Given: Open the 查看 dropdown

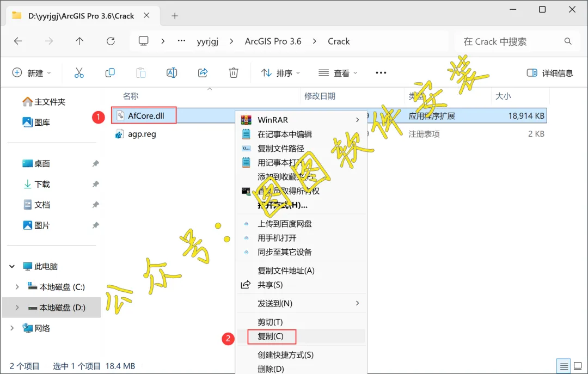Looking at the screenshot, I should pyautogui.click(x=338, y=73).
